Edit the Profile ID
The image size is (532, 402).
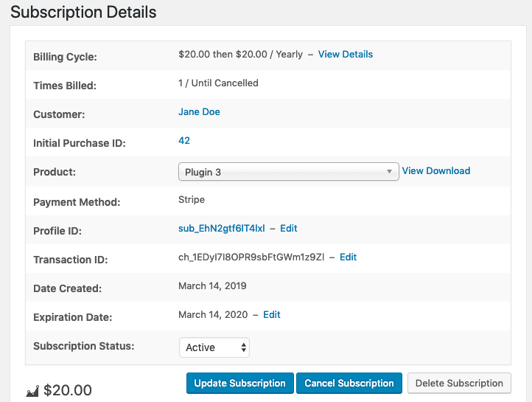coord(288,229)
